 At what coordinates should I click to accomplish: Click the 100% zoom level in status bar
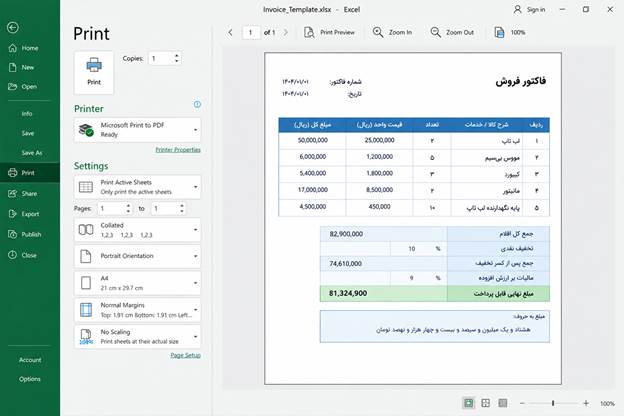(607, 404)
